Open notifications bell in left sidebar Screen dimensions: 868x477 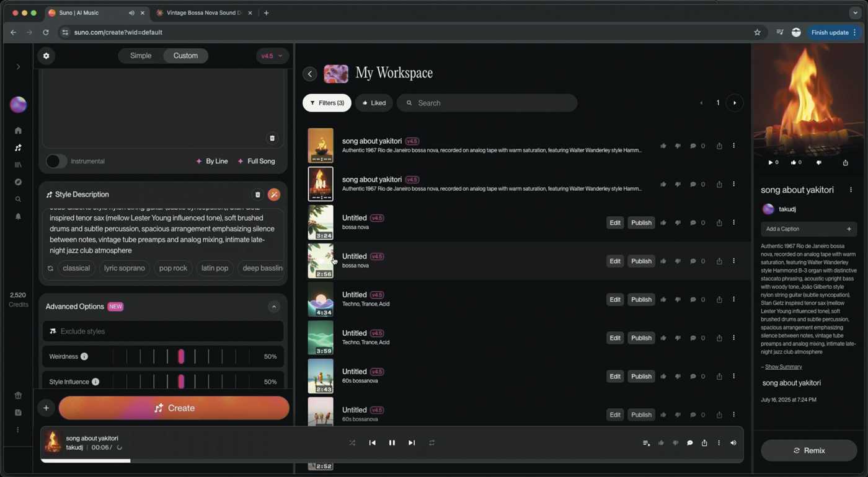[x=18, y=216]
